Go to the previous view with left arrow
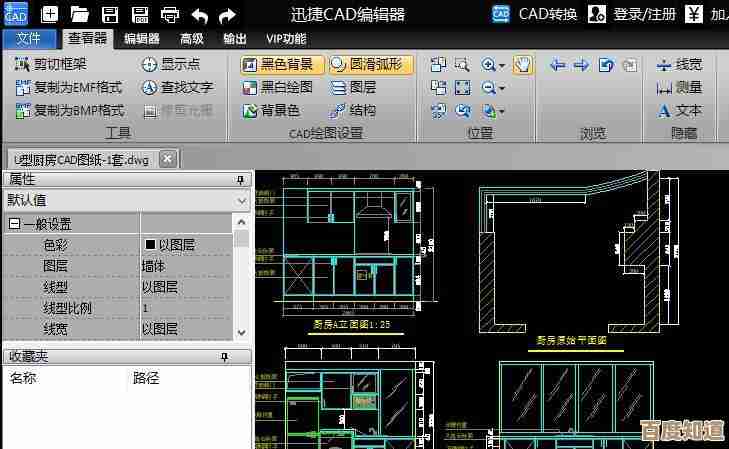 (558, 65)
